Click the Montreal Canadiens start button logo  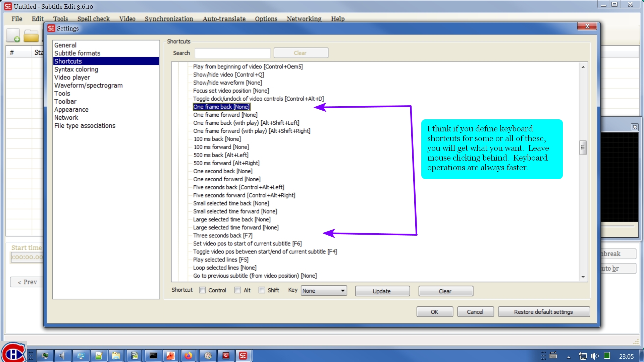tap(13, 352)
